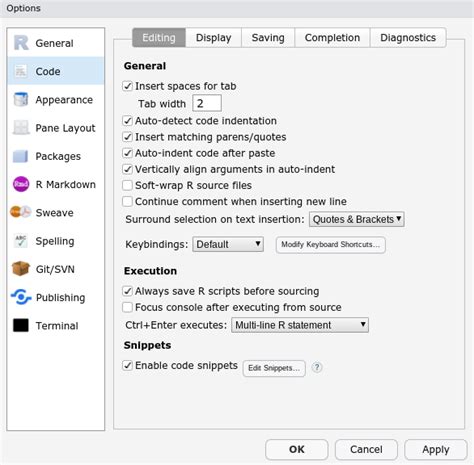The image size is (474, 465).
Task: Click the Tab width input field
Action: point(207,103)
